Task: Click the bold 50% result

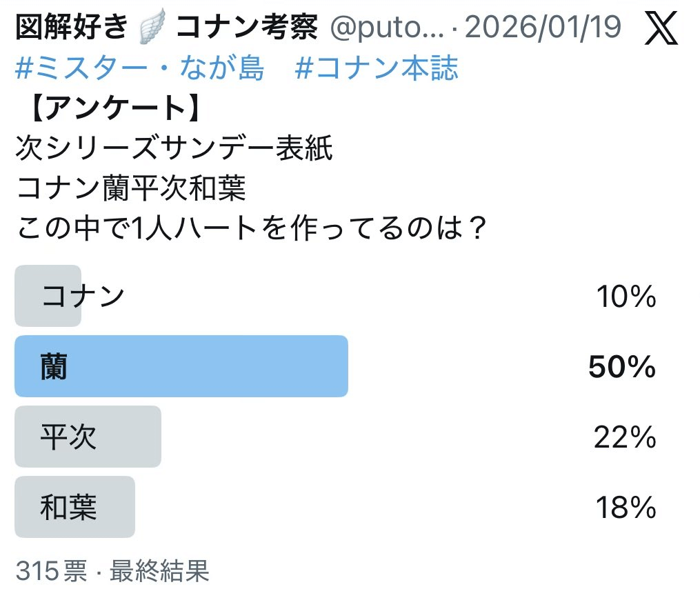Action: pyautogui.click(x=621, y=368)
